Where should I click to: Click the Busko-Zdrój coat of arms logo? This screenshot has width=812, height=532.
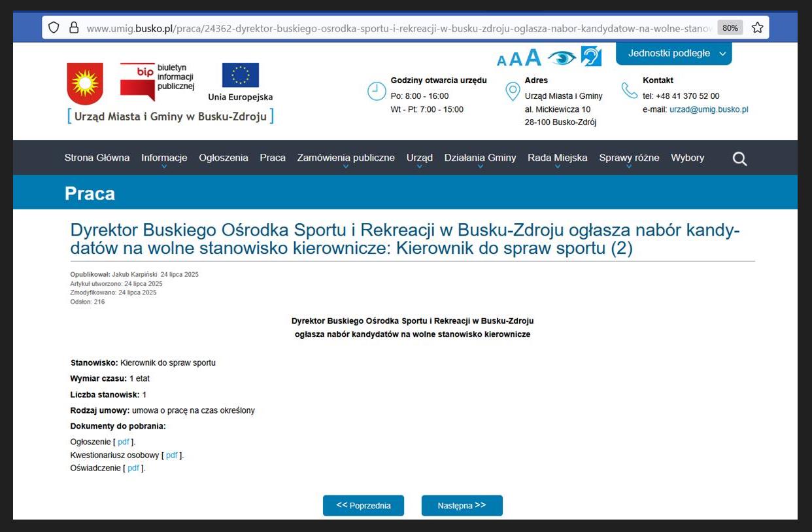pos(85,83)
